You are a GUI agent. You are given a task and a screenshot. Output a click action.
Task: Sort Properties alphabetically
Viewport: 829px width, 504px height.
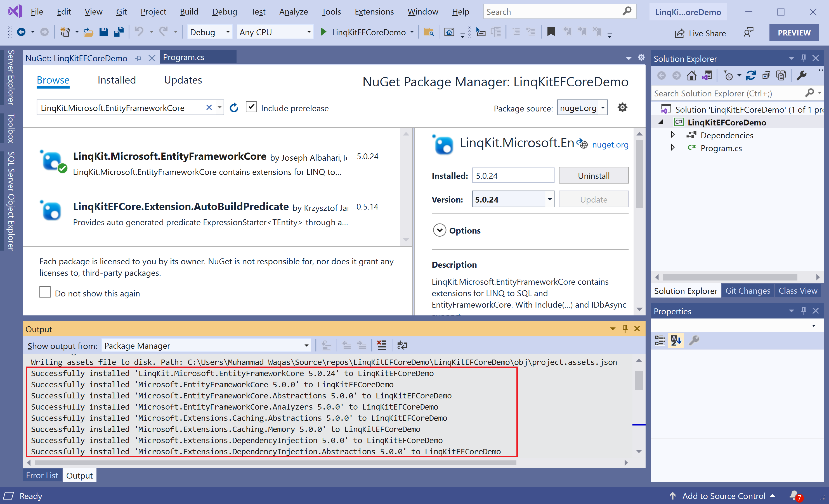click(676, 341)
